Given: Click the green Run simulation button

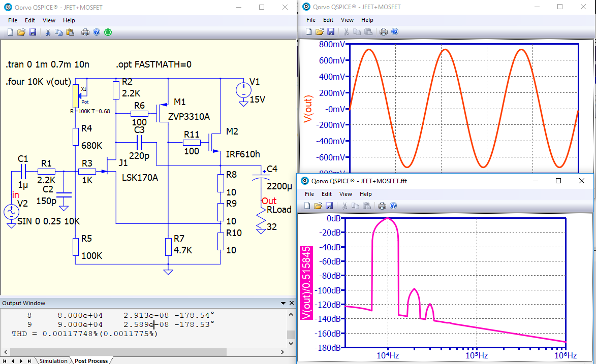Looking at the screenshot, I should click(x=108, y=32).
